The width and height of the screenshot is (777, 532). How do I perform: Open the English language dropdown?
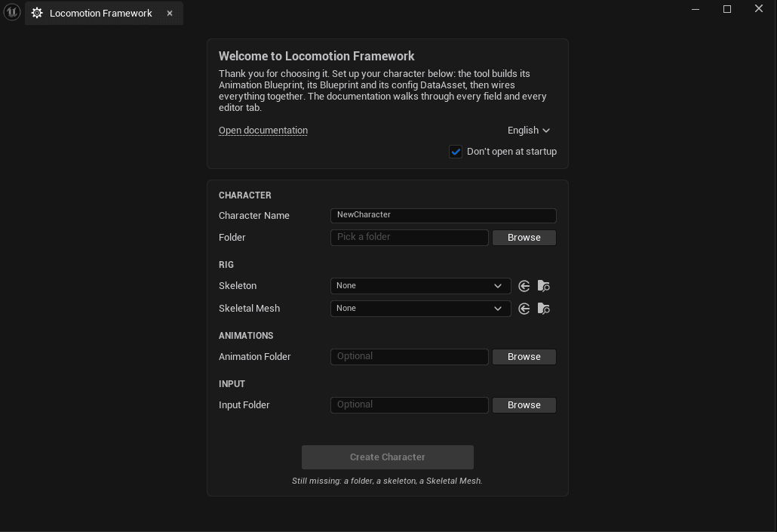(528, 131)
